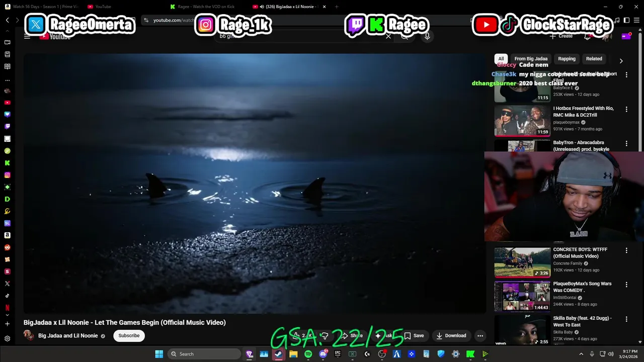This screenshot has height=362, width=644.
Task: Open the Kick shortcut in browser sidebar
Action: click(x=7, y=163)
